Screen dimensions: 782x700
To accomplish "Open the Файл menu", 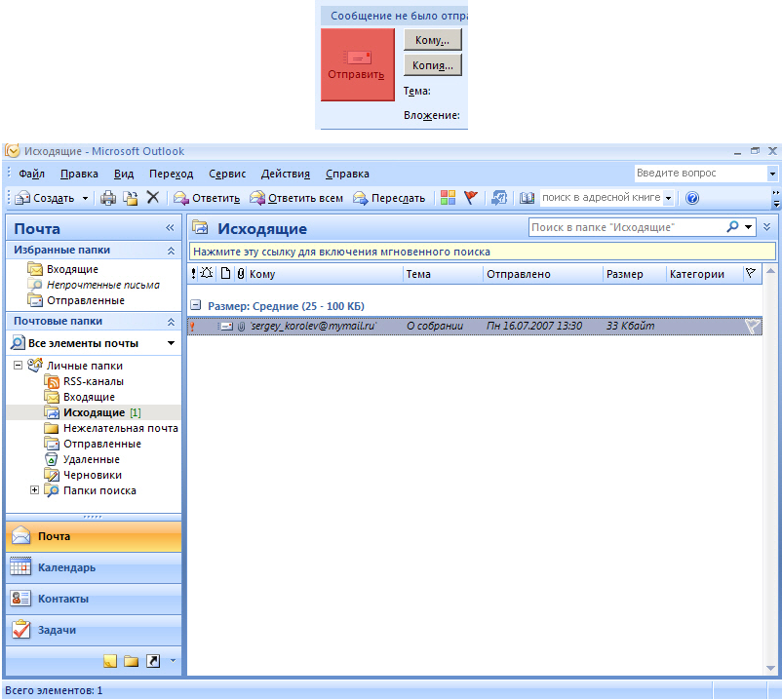I will [x=31, y=174].
